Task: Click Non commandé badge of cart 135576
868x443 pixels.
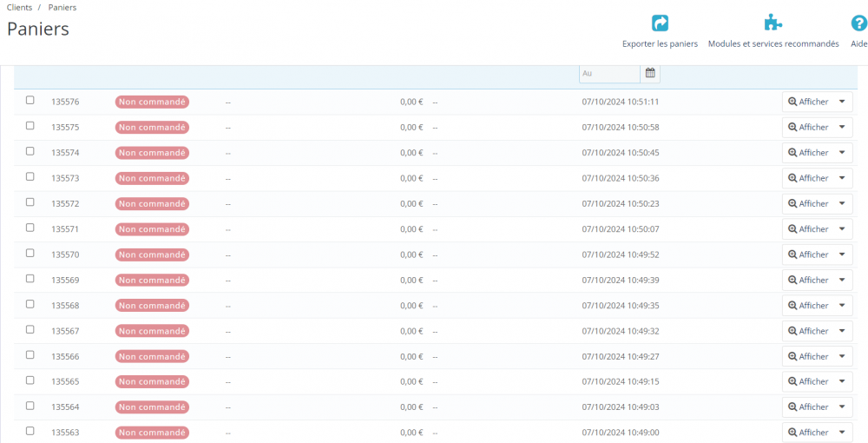Action: [x=152, y=102]
